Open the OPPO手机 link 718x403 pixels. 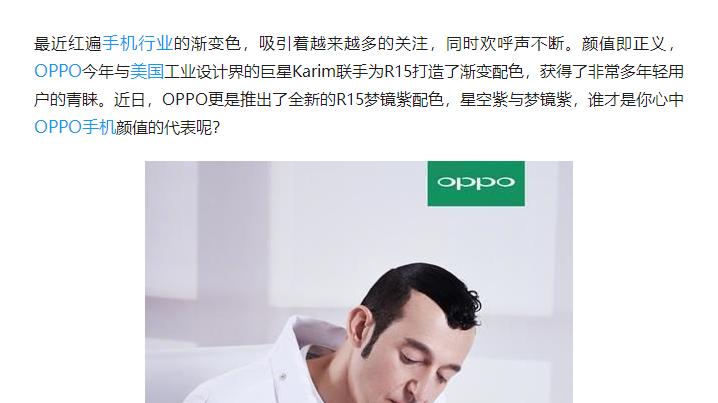coord(75,127)
